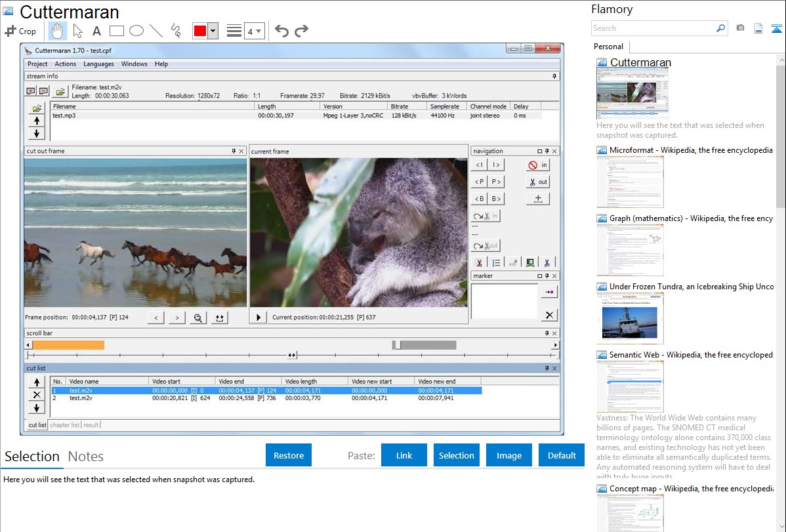Zoom the cut out frame

(x=198, y=318)
